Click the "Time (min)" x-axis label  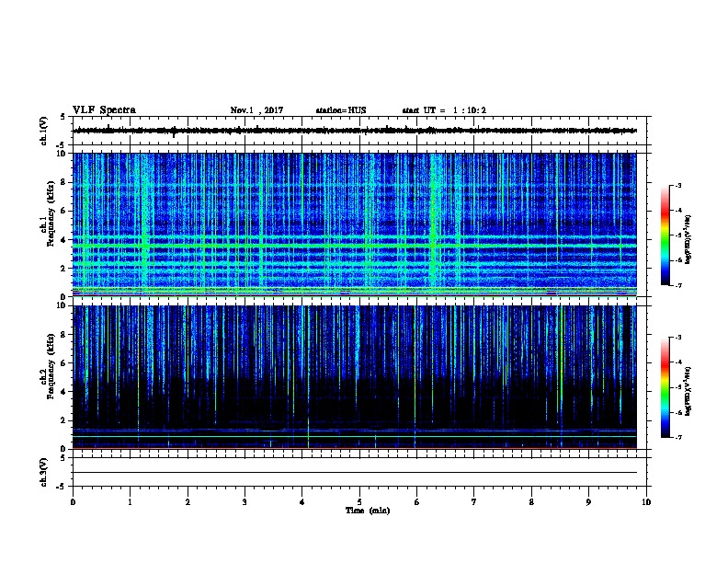(368, 511)
